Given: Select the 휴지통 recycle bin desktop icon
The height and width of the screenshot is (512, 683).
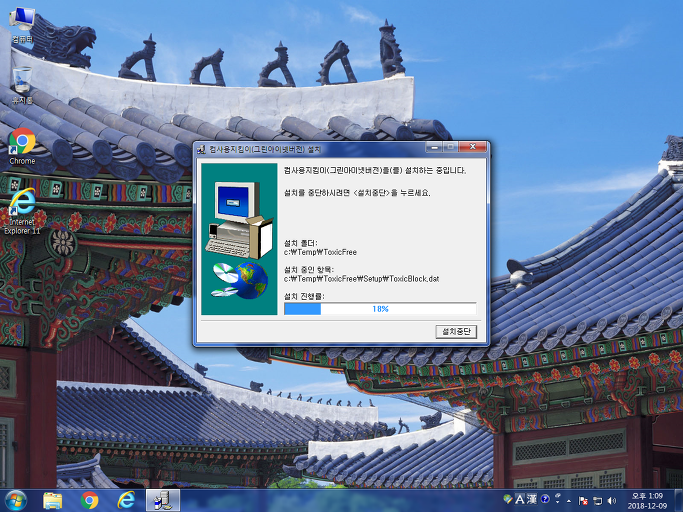Looking at the screenshot, I should pos(22,85).
